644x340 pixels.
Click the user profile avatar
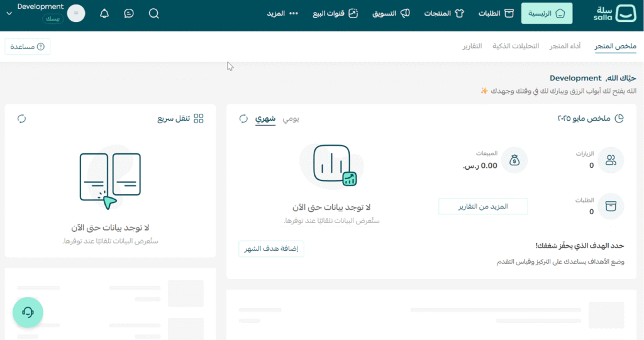click(x=76, y=13)
